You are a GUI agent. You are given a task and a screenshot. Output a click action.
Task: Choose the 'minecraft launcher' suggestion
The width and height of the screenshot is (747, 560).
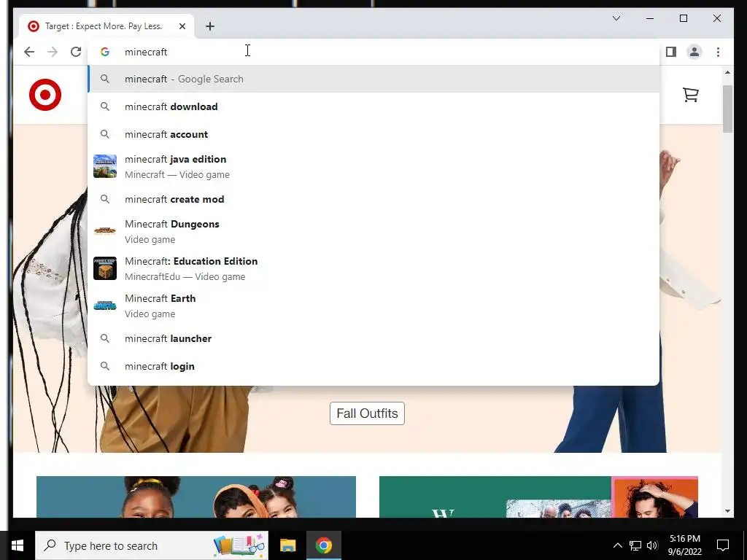[x=374, y=338]
